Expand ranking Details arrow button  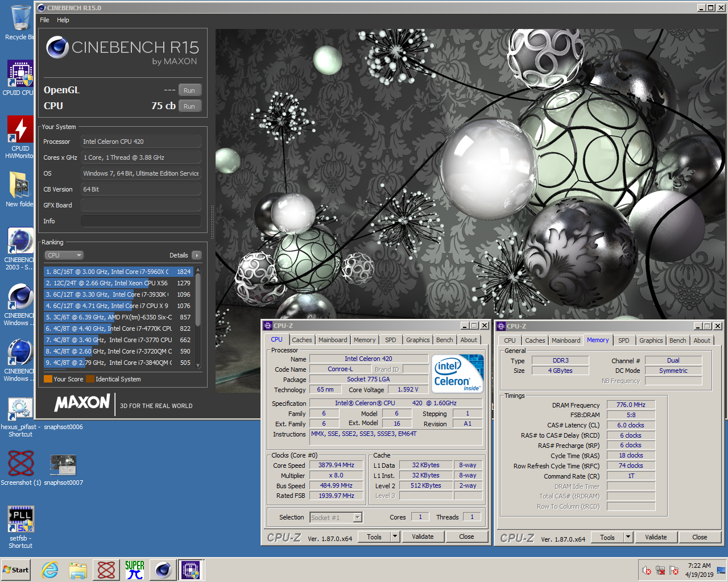[x=197, y=255]
